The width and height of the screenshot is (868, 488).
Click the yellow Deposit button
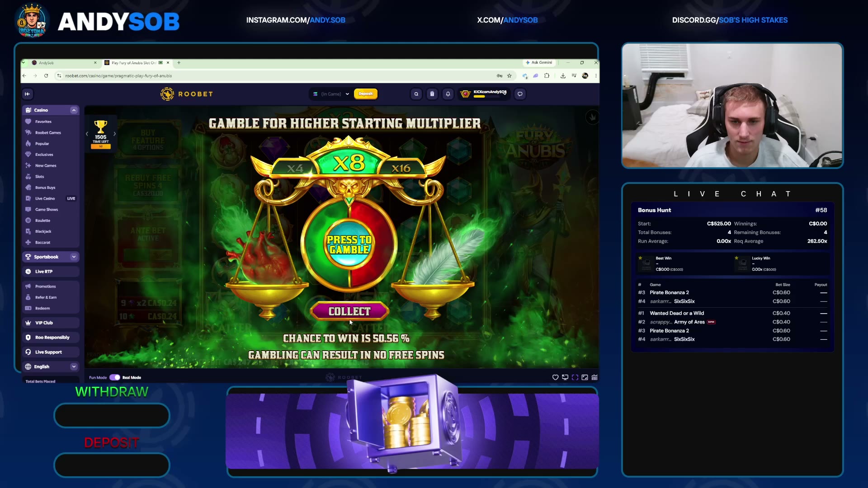[366, 94]
